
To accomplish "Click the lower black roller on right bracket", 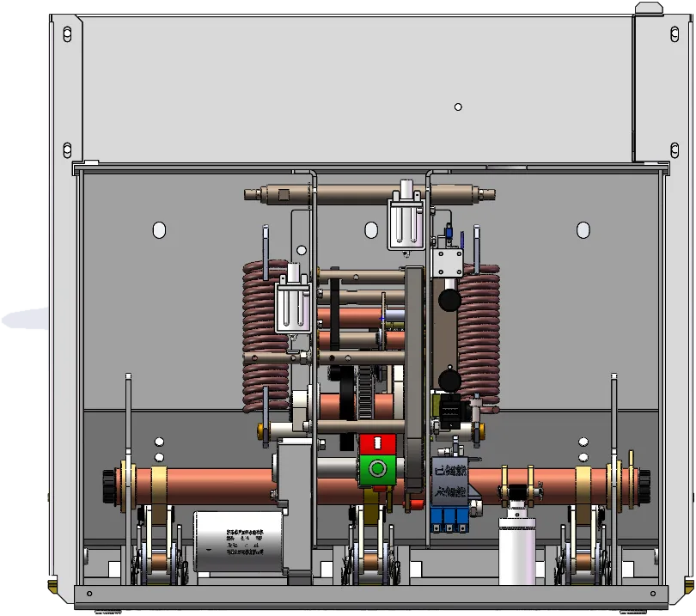I will point(449,381).
